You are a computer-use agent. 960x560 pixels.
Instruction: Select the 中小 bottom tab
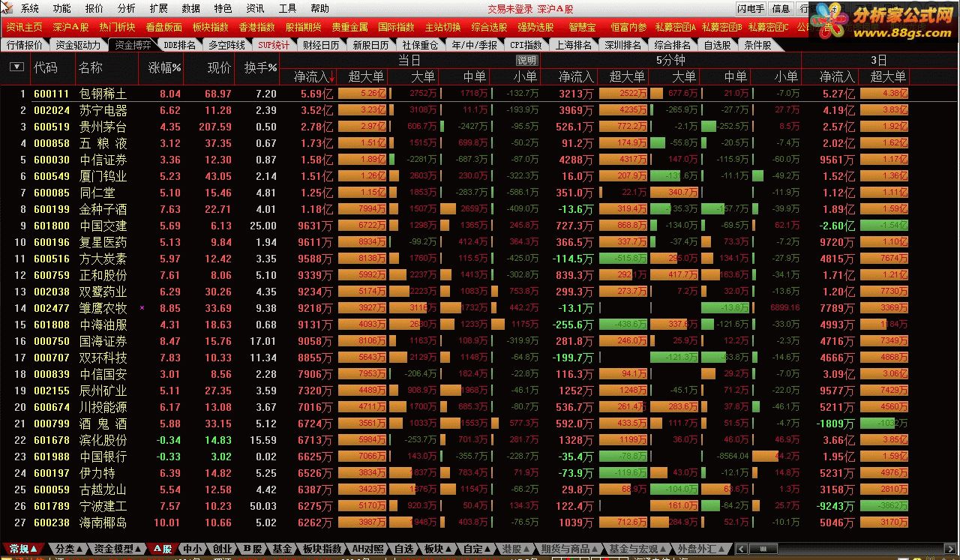click(192, 550)
